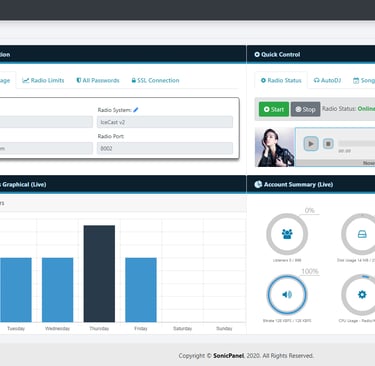Viewport: 375px width, 366px height.
Task: Click the Listeners gauge icon
Action: coord(287,234)
